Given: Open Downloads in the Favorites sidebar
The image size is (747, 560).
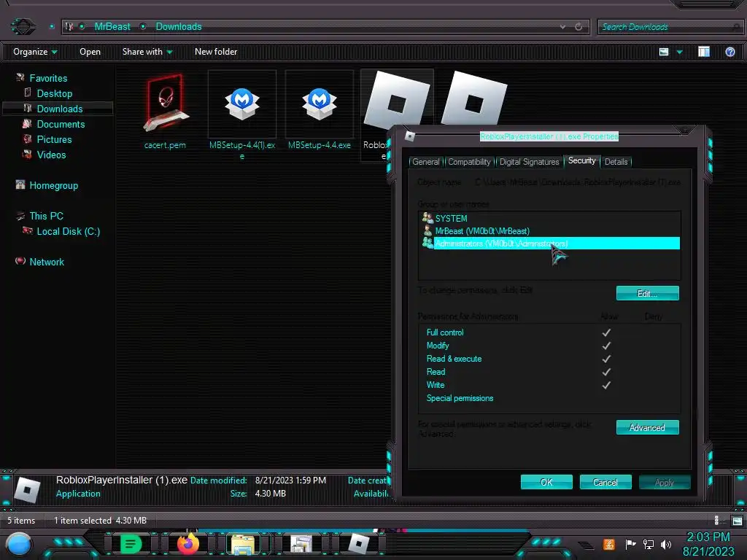Looking at the screenshot, I should [60, 109].
